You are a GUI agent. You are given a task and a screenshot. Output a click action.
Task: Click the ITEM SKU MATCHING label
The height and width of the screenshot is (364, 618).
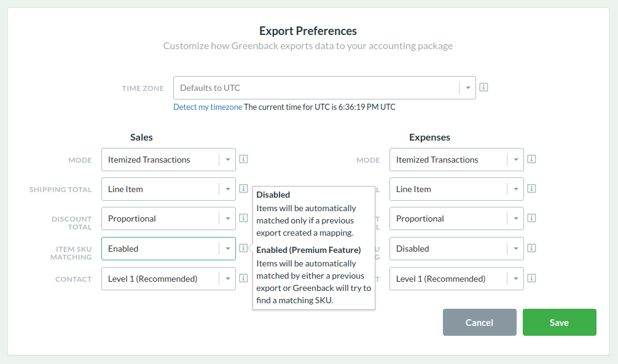point(71,253)
